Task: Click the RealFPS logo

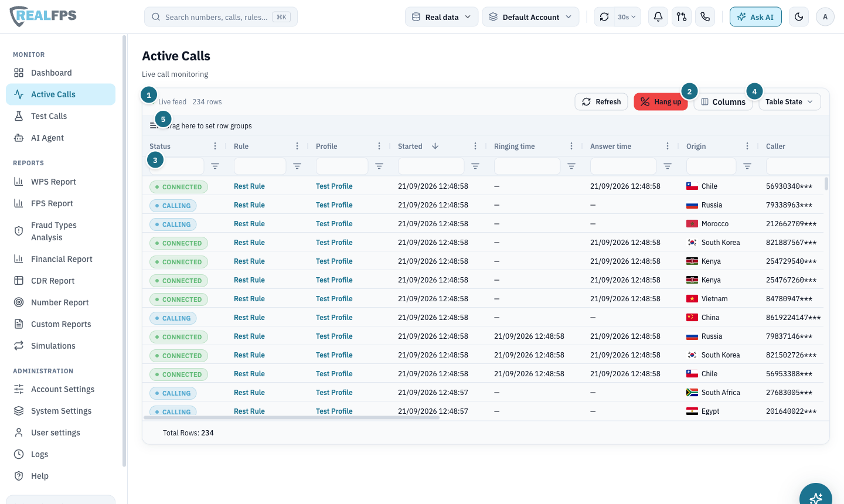Action: coord(43,16)
